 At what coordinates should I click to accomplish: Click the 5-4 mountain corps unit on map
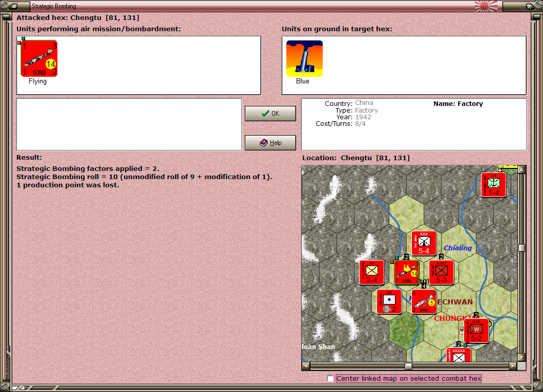coord(424,243)
